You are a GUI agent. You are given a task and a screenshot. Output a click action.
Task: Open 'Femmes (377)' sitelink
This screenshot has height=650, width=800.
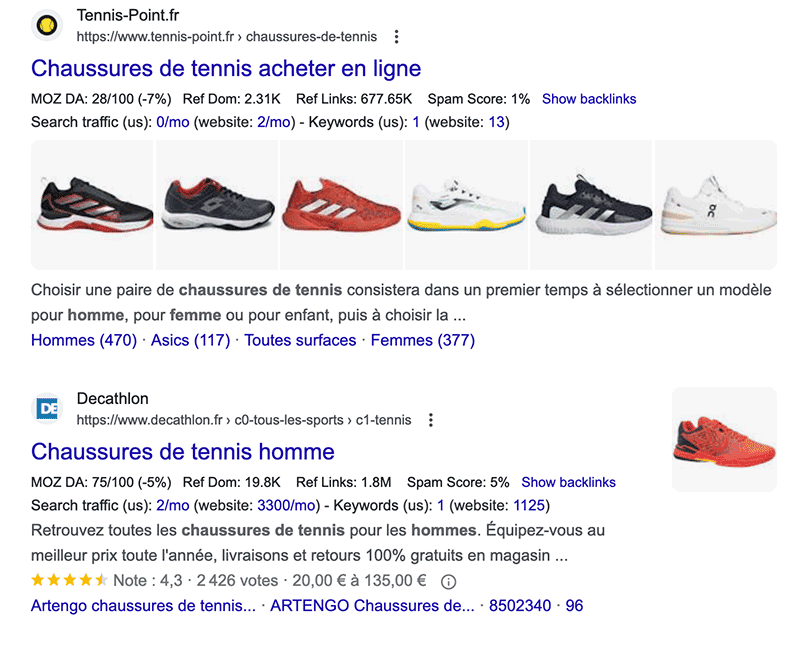pos(422,340)
